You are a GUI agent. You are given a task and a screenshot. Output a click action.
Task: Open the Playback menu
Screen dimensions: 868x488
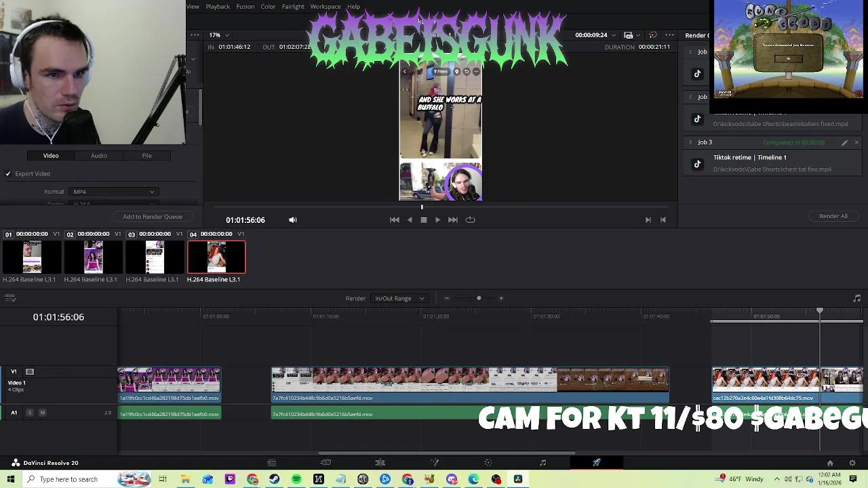click(218, 7)
